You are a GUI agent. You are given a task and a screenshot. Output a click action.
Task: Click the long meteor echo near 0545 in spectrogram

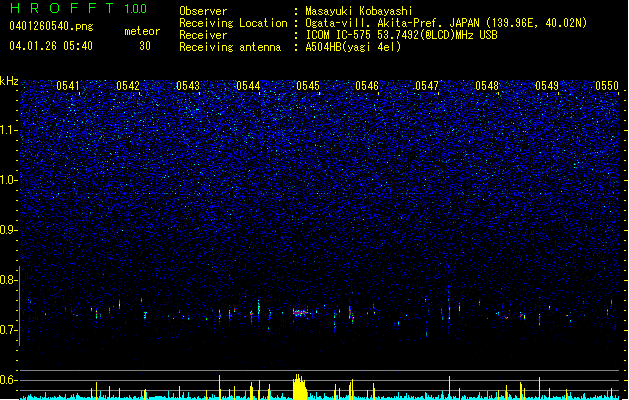coord(300,312)
